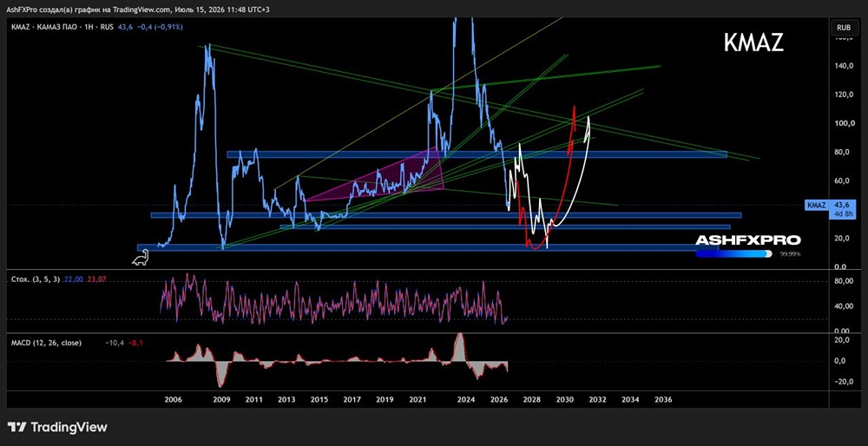Viewport: 868px width, 446px height.
Task: Click the 140,0 price level on the scale
Action: (x=843, y=66)
